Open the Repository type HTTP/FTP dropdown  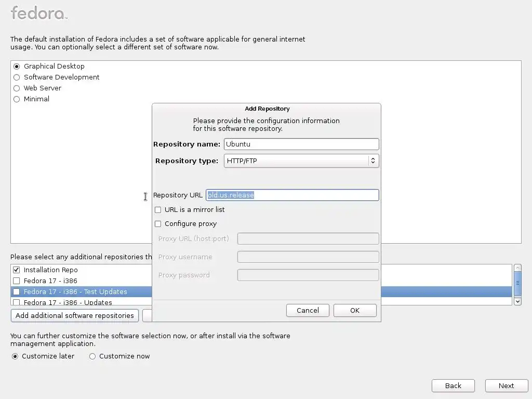301,161
